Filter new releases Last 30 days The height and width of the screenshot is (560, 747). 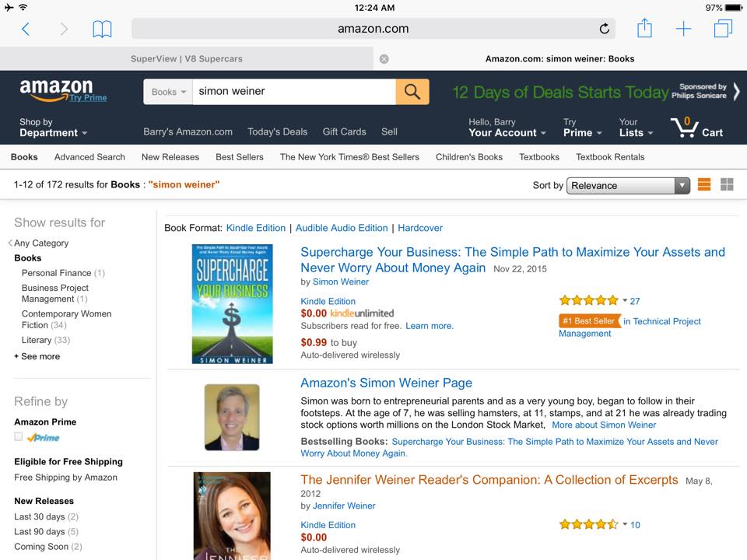point(46,516)
